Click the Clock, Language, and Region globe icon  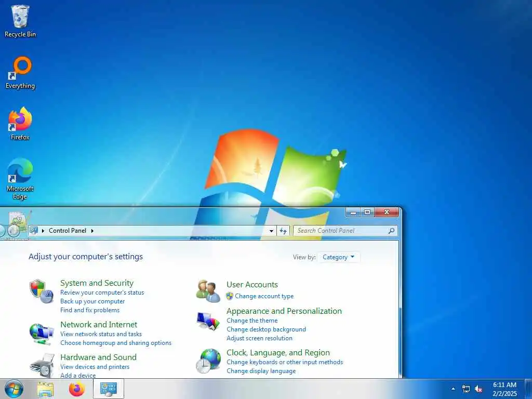pos(208,362)
